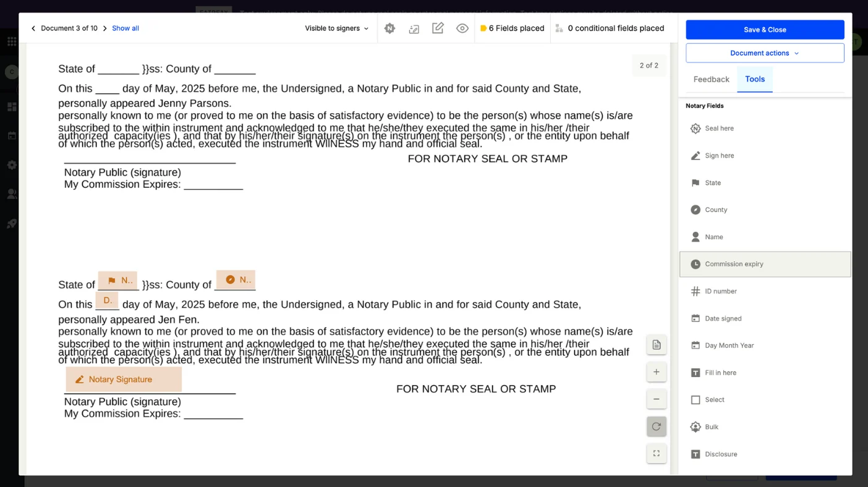
Task: Click the image export icon in toolbar
Action: click(x=414, y=28)
